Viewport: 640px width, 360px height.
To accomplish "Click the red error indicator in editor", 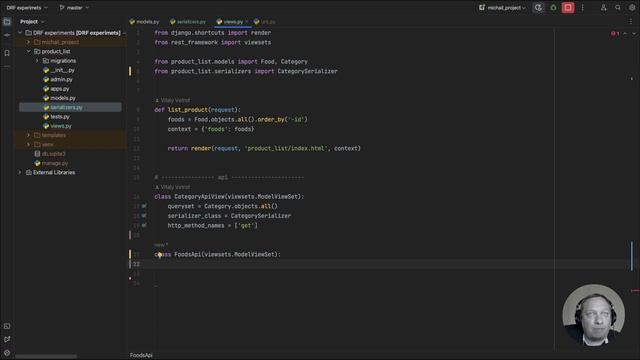I will coord(615,33).
